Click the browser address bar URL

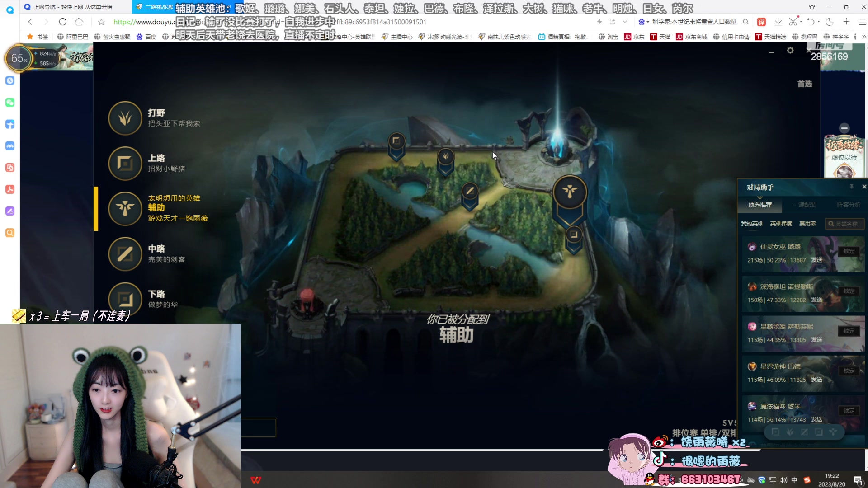[269, 22]
